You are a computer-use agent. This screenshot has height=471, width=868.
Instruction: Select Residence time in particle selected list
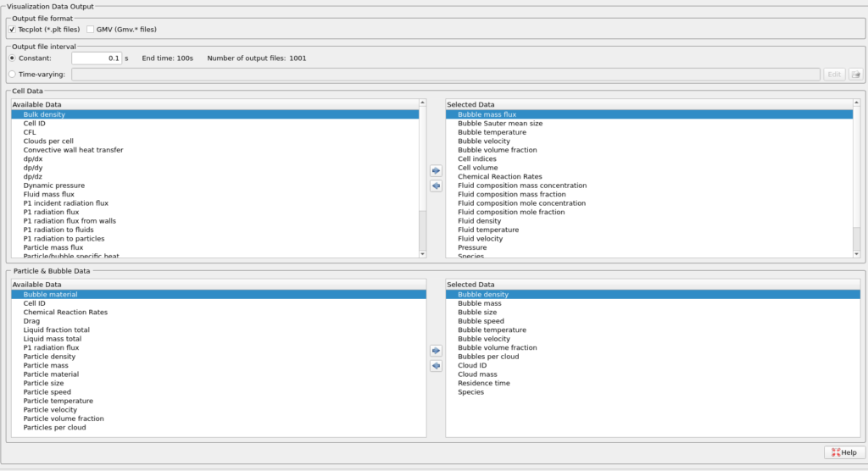[x=486, y=383]
